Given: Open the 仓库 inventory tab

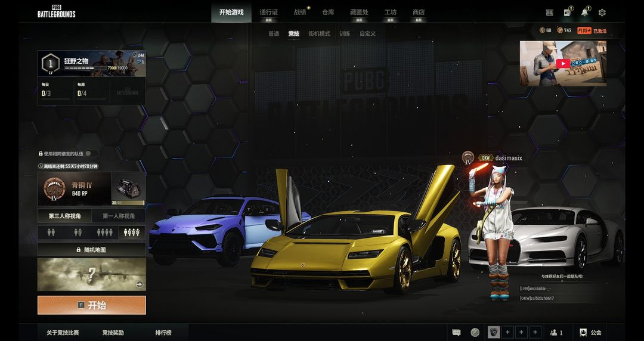Looking at the screenshot, I should (328, 13).
